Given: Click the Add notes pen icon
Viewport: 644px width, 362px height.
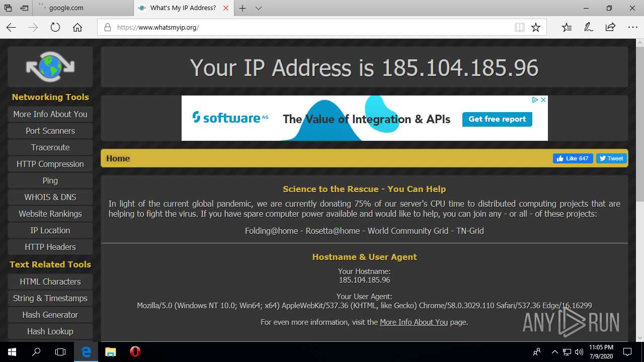Looking at the screenshot, I should (x=589, y=27).
